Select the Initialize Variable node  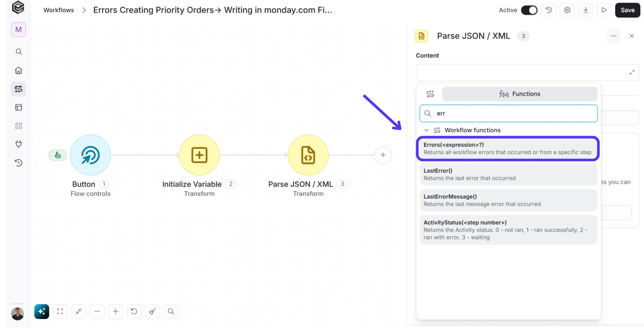[199, 155]
